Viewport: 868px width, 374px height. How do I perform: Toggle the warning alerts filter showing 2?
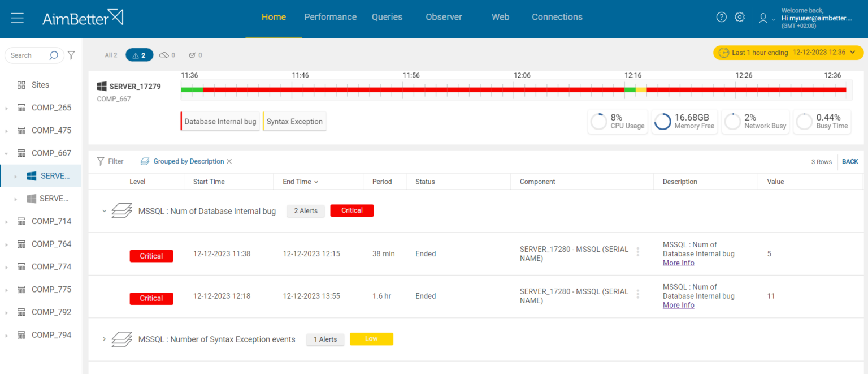click(x=139, y=55)
